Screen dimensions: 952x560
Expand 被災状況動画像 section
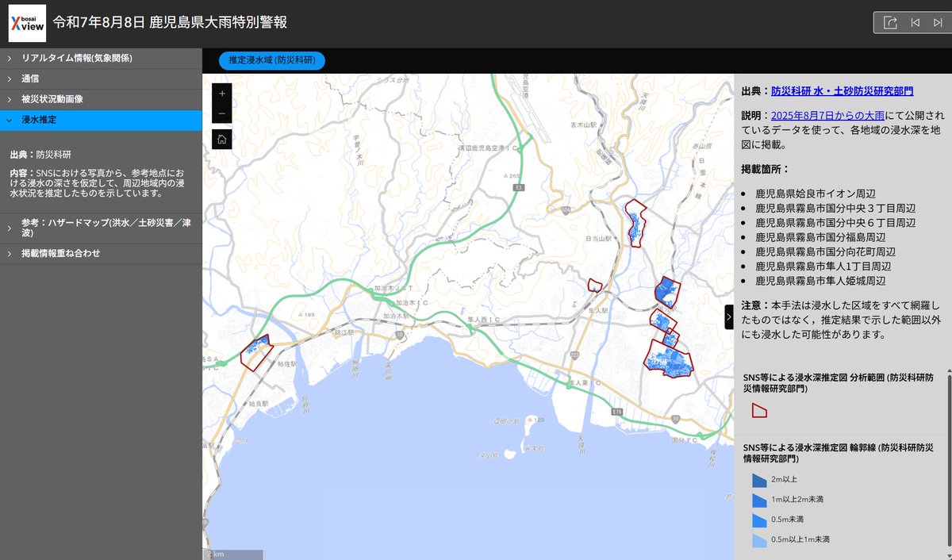pyautogui.click(x=102, y=99)
